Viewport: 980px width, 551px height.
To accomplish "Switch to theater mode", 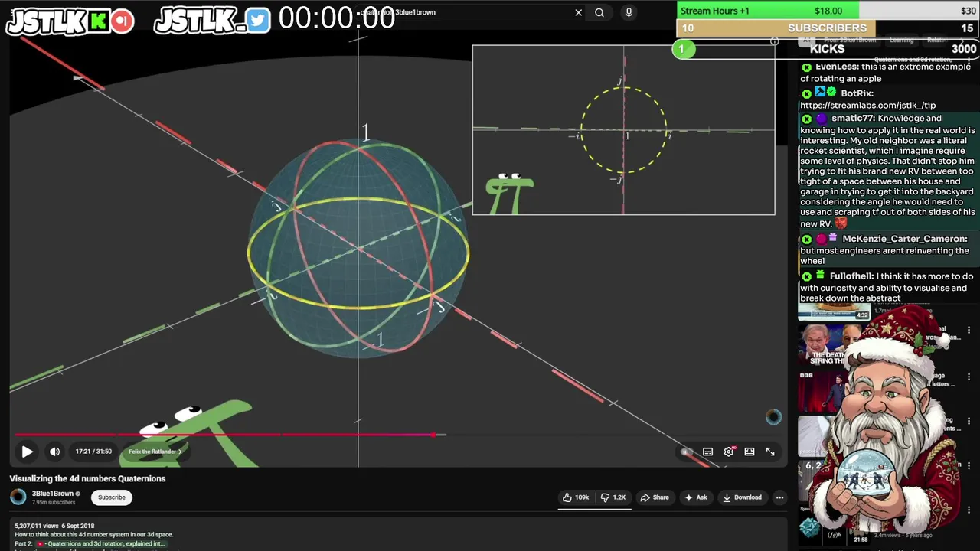I will click(x=750, y=452).
